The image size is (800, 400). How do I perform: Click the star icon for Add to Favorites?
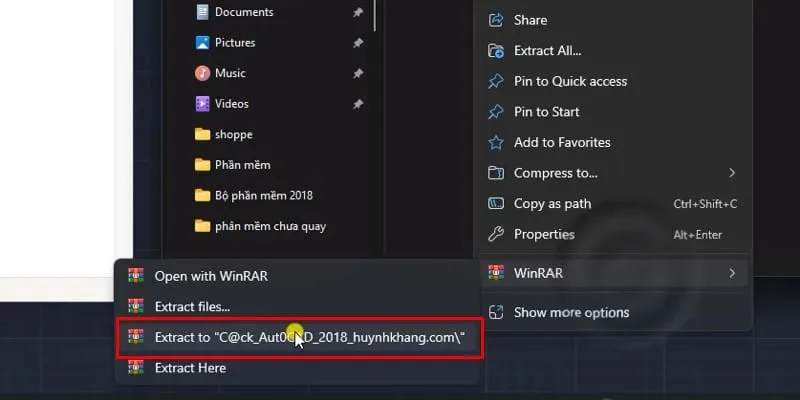point(496,142)
